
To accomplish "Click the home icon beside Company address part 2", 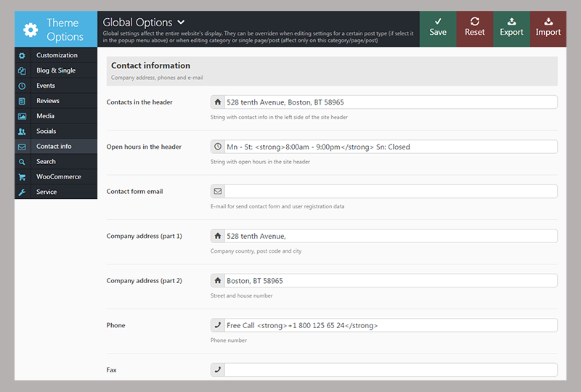I will 218,281.
